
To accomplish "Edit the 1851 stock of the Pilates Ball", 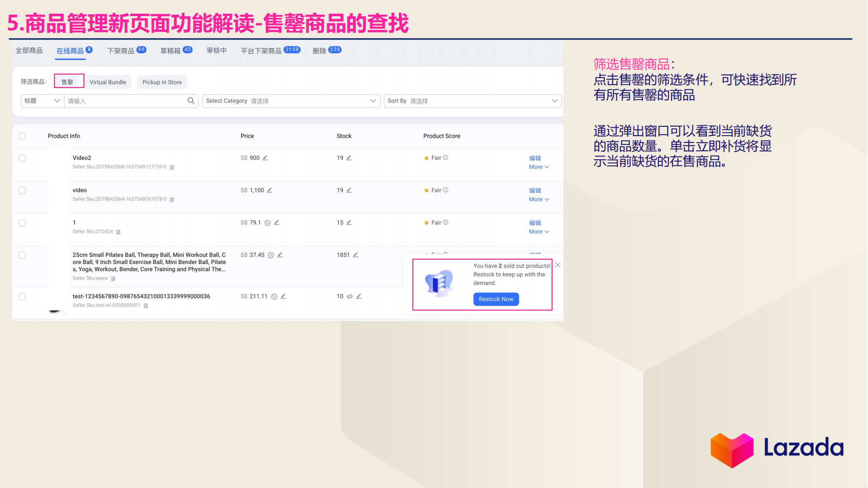I will pos(356,255).
